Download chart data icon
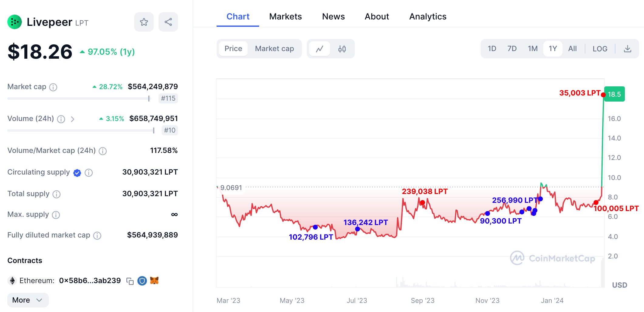The height and width of the screenshot is (312, 644). (x=628, y=49)
